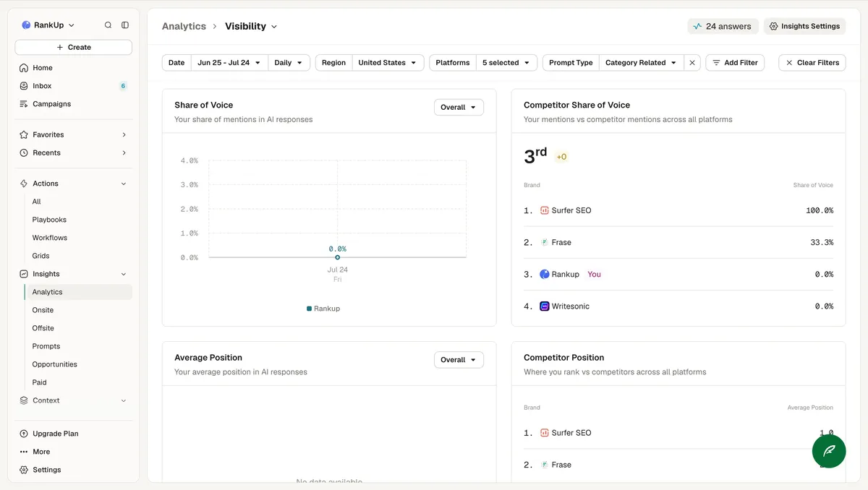868x490 pixels.
Task: Click the Inbox tray icon
Action: [x=25, y=86]
